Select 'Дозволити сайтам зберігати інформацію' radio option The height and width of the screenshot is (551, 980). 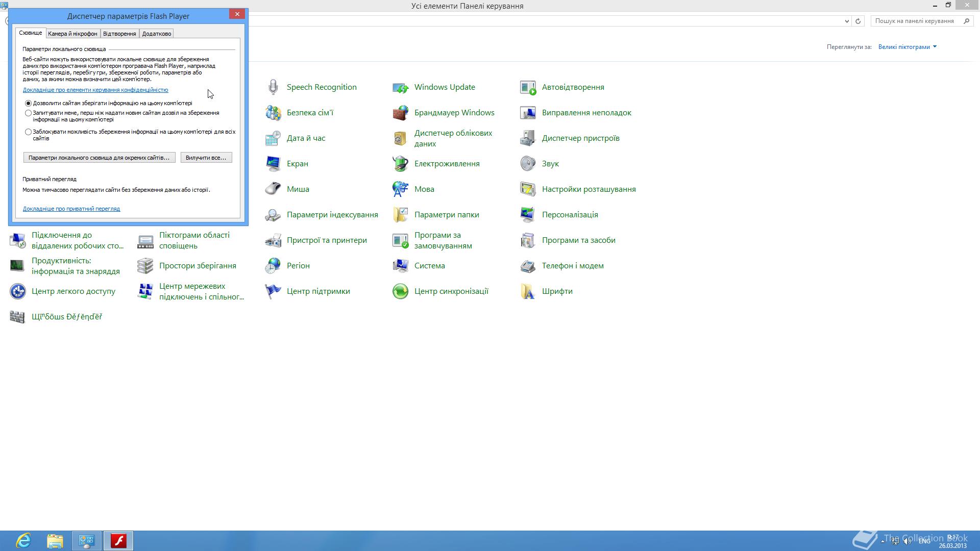coord(29,103)
